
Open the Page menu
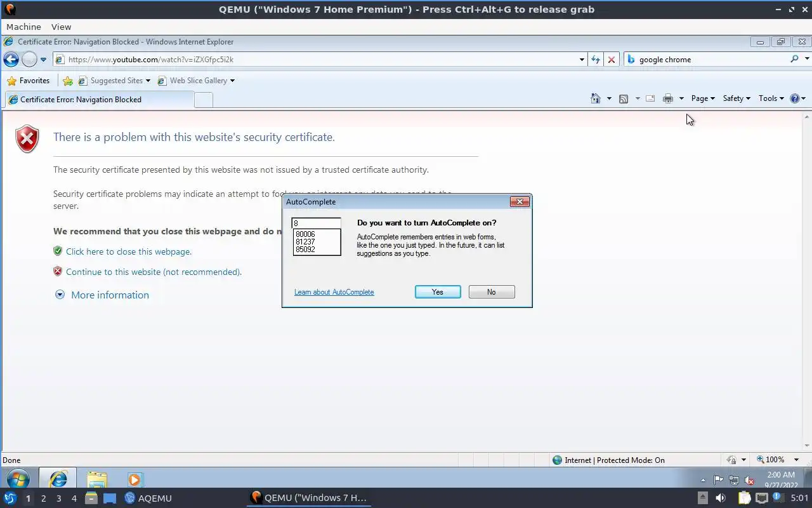[x=703, y=98]
